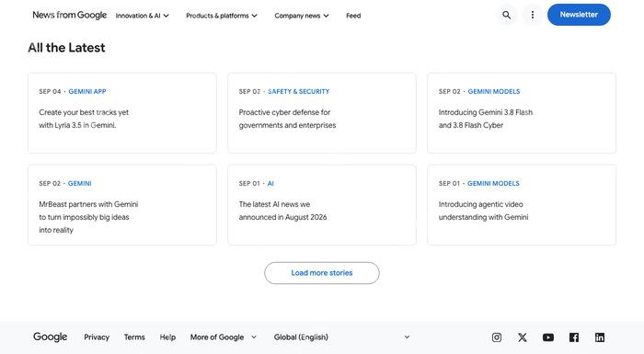Open the search magnifier icon

point(506,16)
